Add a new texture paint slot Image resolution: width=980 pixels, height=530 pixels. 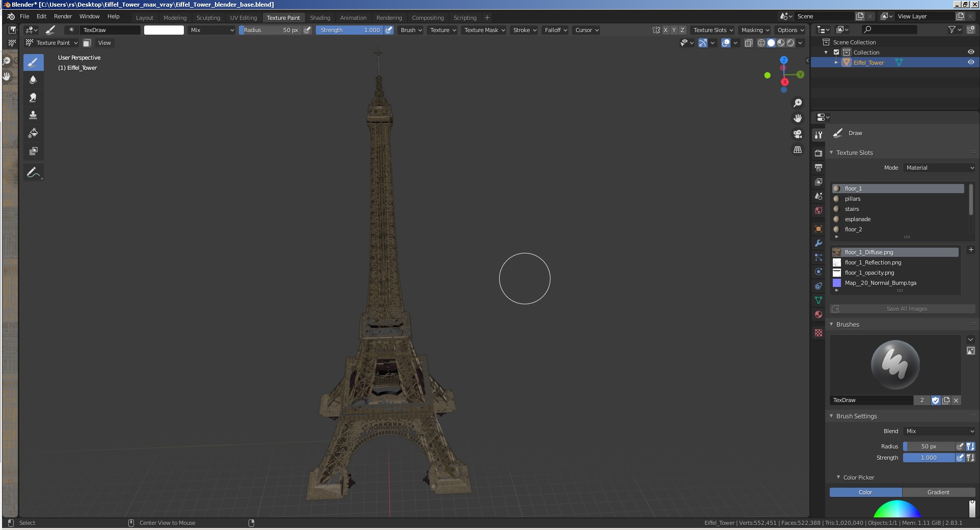[971, 250]
